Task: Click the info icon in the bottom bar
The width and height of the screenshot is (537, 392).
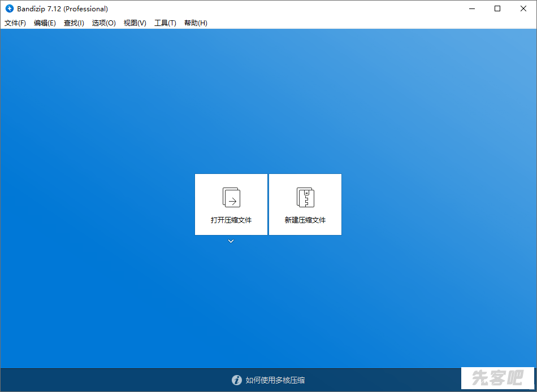Action: pos(237,380)
